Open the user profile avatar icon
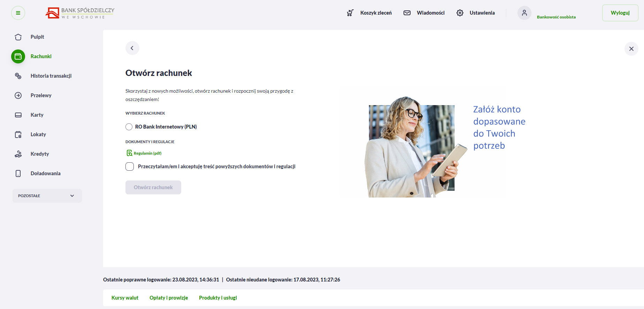Screen dimensions: 644x309 [x=524, y=13]
